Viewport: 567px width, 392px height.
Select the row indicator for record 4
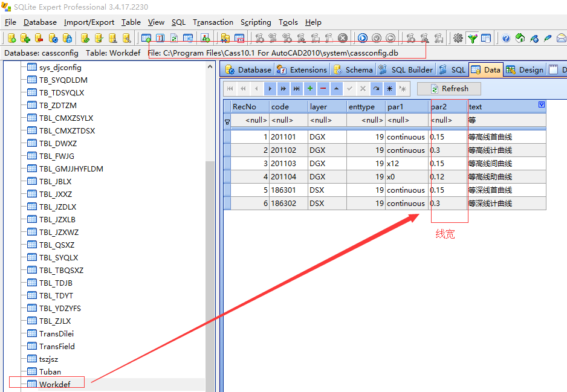pos(227,176)
